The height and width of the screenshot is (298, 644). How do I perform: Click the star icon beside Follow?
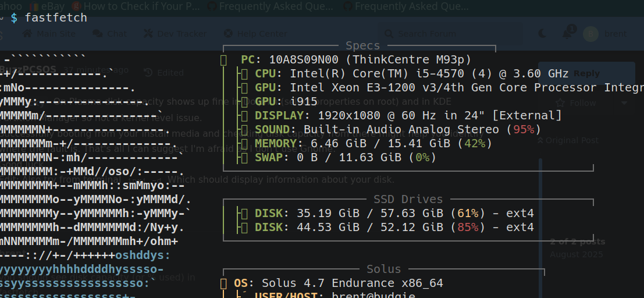[x=560, y=103]
